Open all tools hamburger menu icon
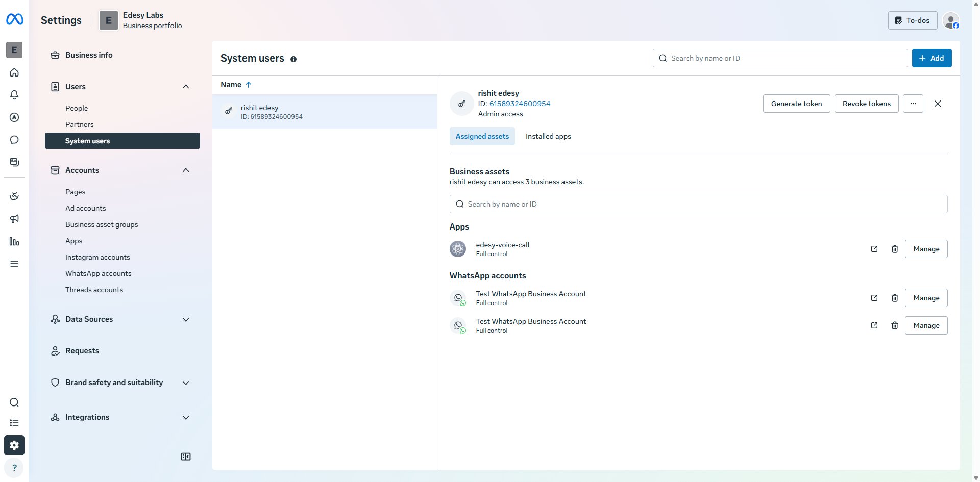 [x=14, y=264]
